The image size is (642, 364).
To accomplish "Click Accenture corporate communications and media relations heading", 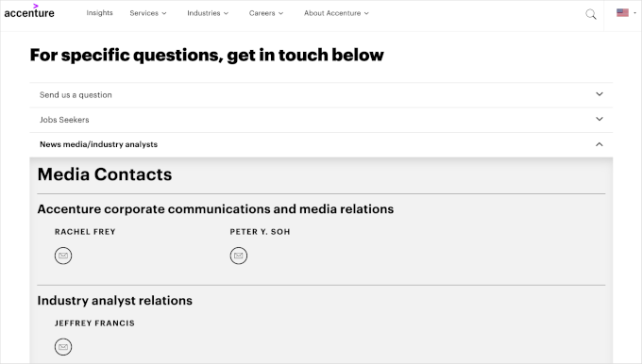I will (x=215, y=209).
